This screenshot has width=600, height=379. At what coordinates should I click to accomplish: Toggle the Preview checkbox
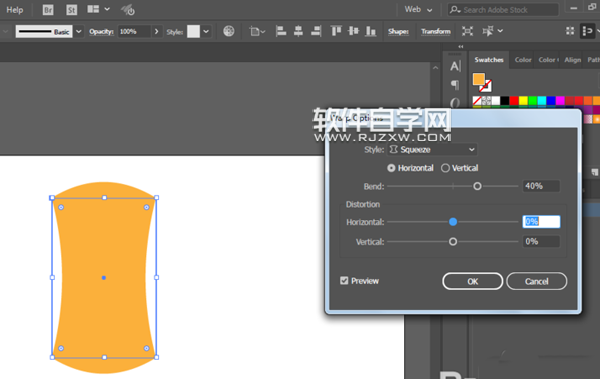[344, 281]
